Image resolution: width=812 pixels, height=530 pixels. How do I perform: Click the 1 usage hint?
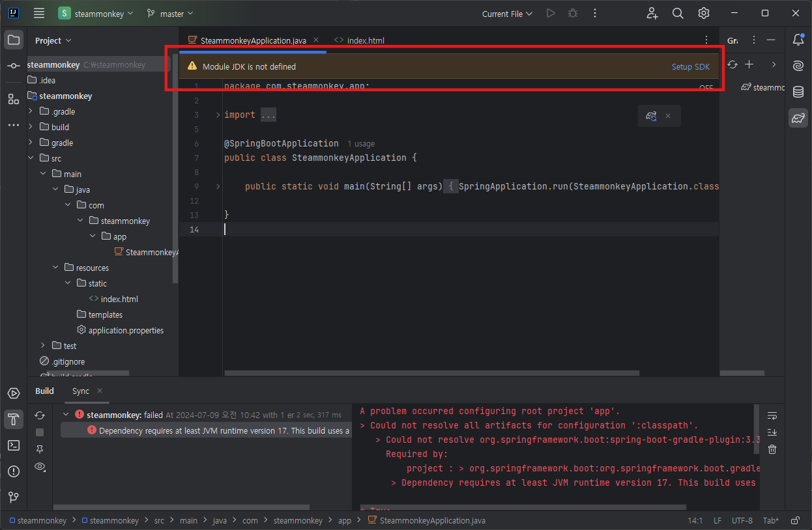tap(361, 143)
